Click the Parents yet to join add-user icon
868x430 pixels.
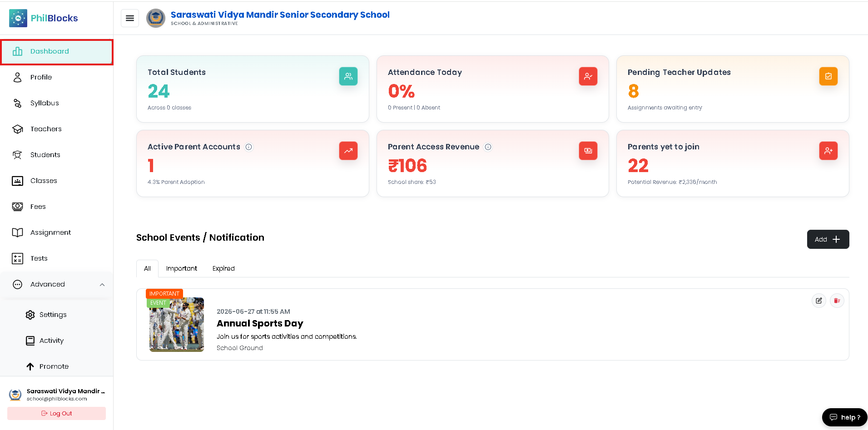point(828,151)
